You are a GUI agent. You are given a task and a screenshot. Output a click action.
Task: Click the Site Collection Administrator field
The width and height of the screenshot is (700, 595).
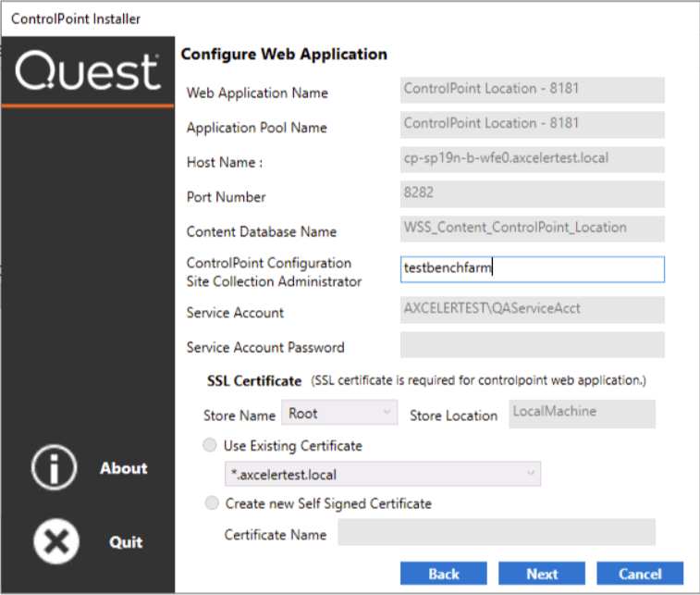click(x=532, y=269)
